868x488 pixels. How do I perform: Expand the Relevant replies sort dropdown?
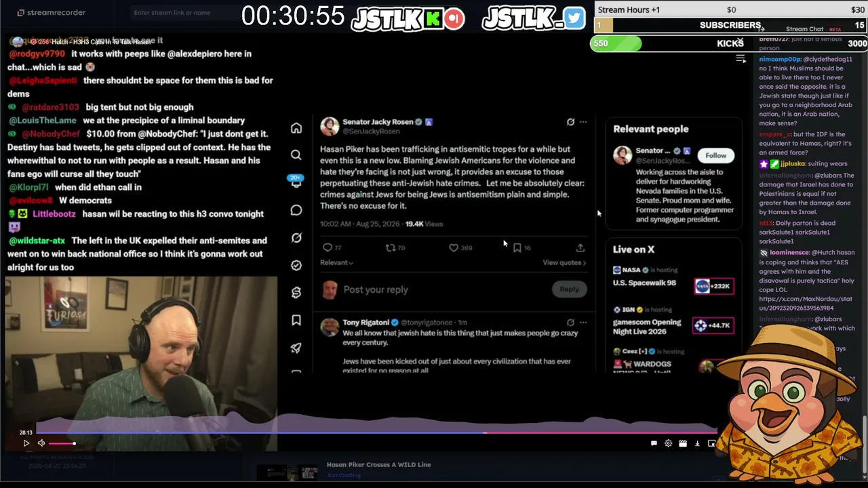click(336, 262)
